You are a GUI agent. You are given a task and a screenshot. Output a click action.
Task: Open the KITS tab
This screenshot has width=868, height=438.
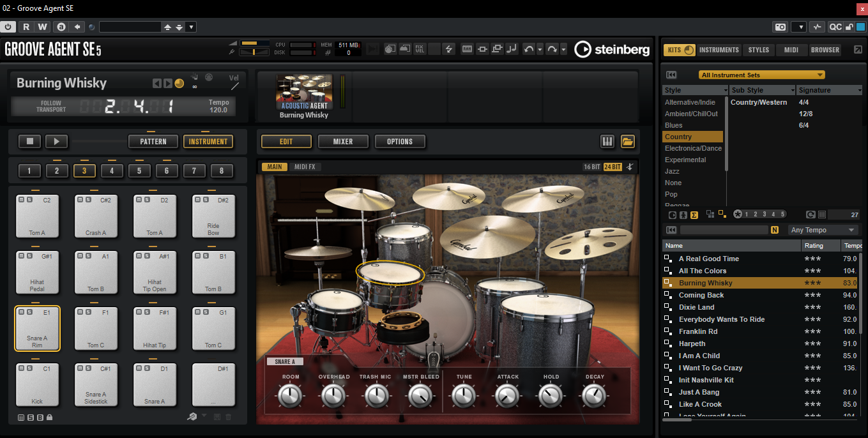679,50
